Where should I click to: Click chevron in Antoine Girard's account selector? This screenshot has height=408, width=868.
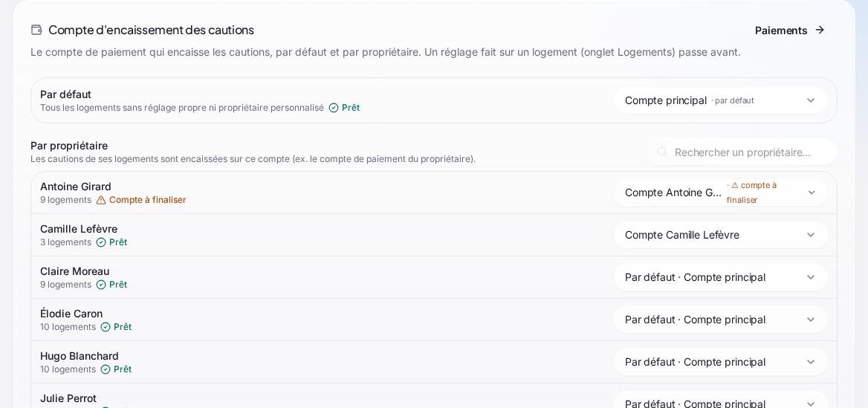pyautogui.click(x=811, y=192)
